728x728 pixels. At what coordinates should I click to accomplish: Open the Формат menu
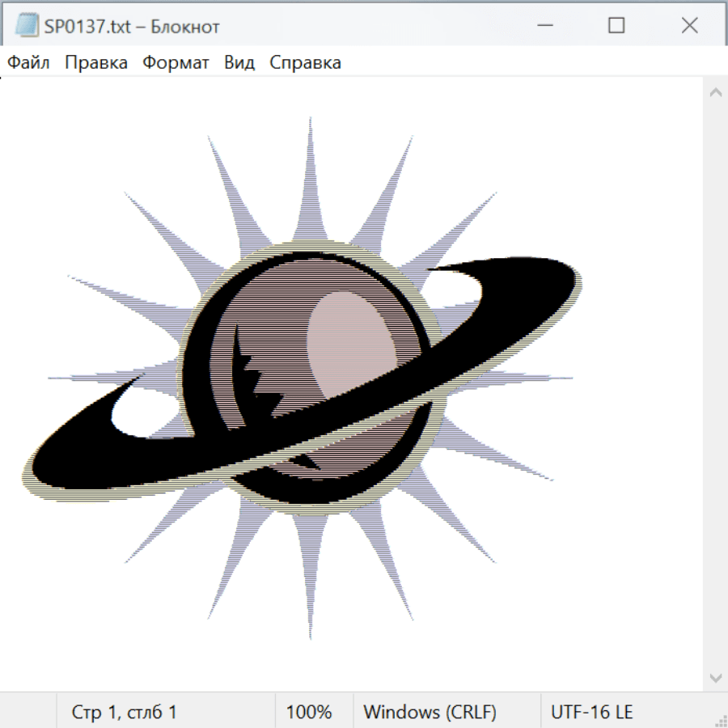click(x=176, y=63)
